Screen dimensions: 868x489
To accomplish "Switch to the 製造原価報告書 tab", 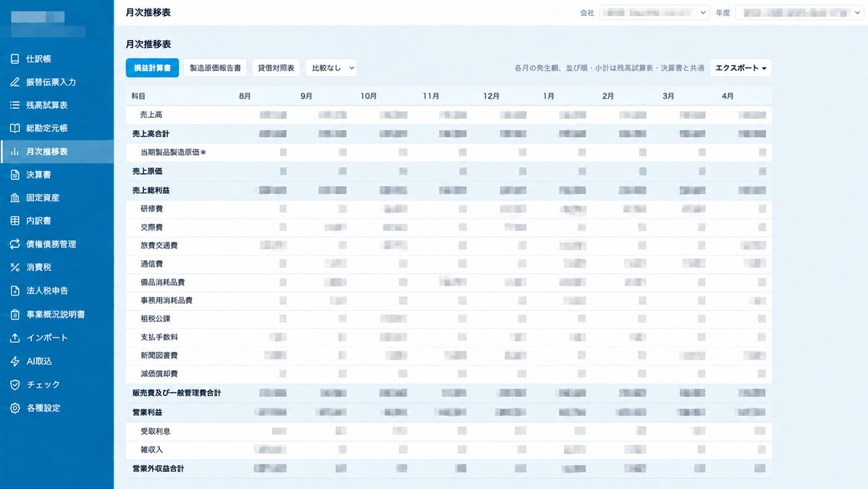I will pyautogui.click(x=215, y=68).
